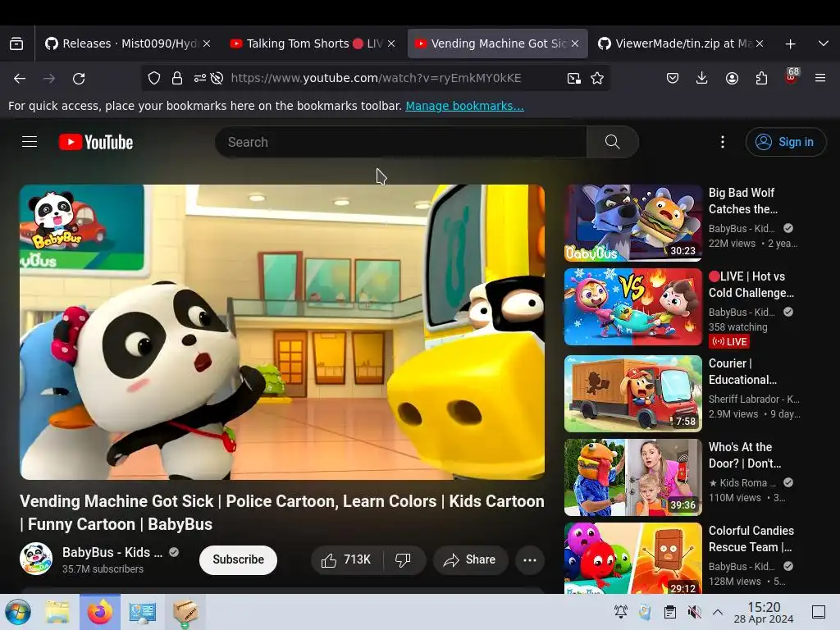The width and height of the screenshot is (840, 630).
Task: Open the red extension badge showing 68
Action: (x=792, y=76)
